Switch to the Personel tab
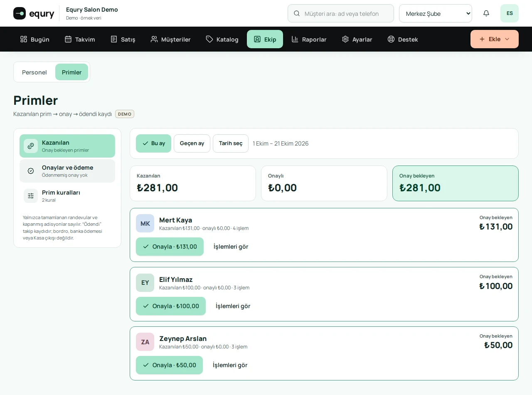 click(x=34, y=72)
